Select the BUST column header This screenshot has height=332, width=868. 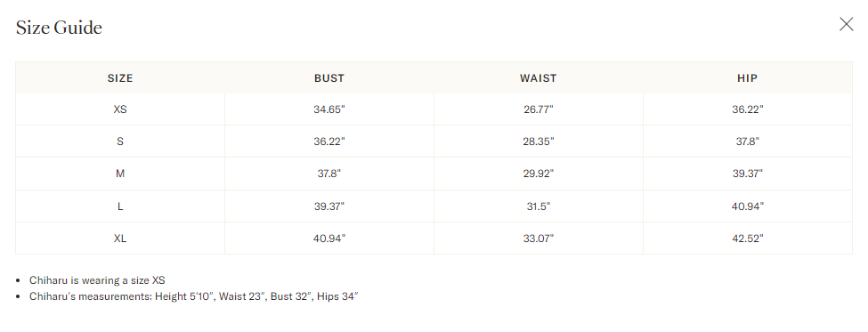click(329, 78)
